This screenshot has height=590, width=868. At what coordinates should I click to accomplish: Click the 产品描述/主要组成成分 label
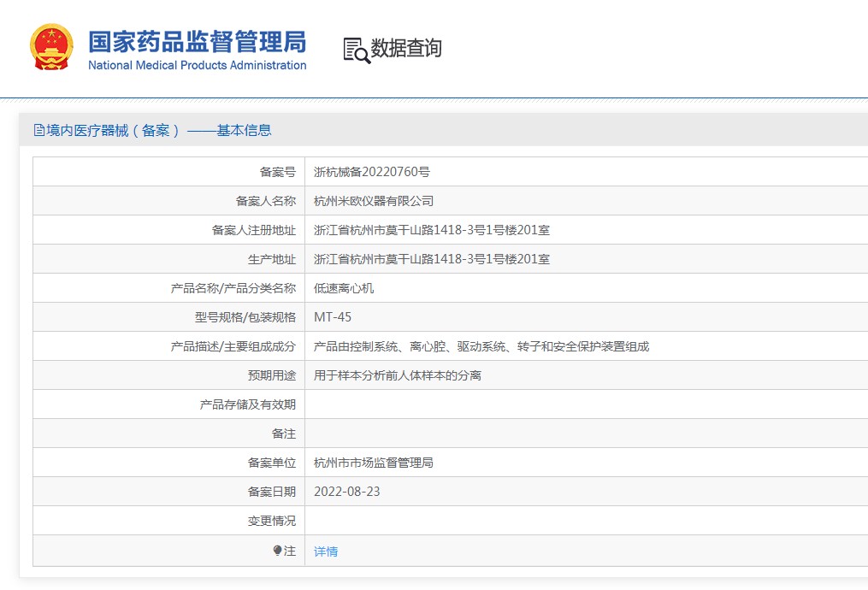[233, 346]
